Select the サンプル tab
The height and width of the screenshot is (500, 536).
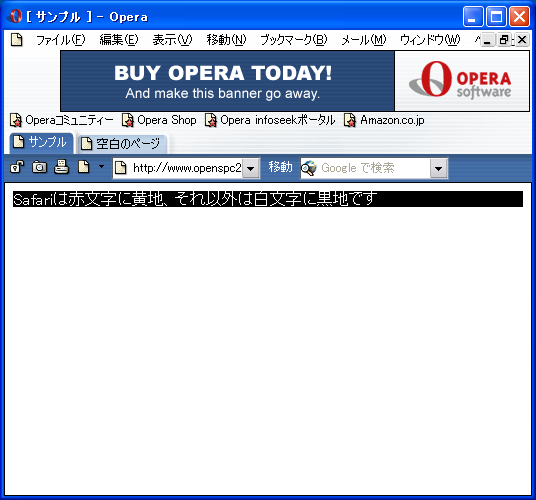point(40,143)
